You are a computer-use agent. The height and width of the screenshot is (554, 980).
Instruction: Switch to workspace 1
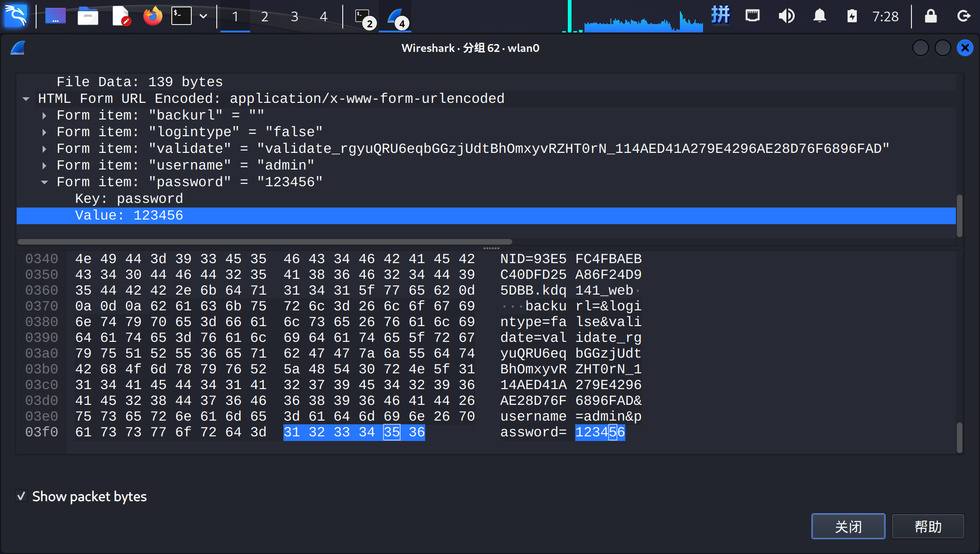coord(235,17)
